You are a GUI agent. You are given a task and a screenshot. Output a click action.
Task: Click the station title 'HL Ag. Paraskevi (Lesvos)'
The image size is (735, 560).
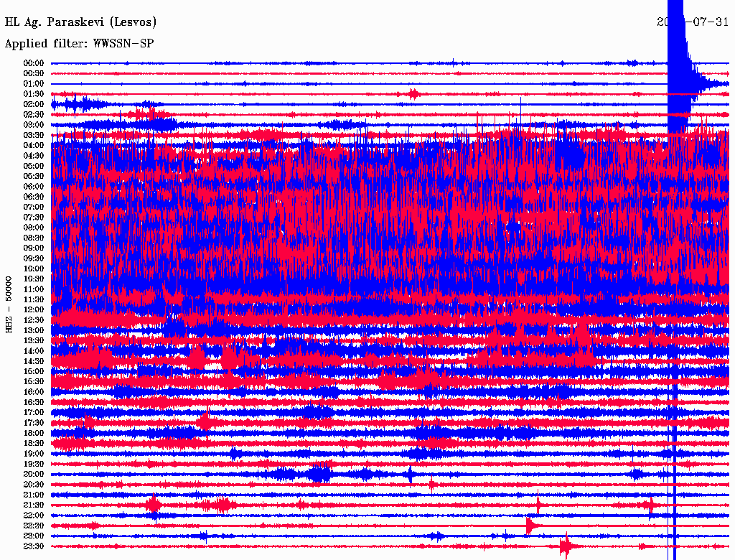tap(80, 22)
